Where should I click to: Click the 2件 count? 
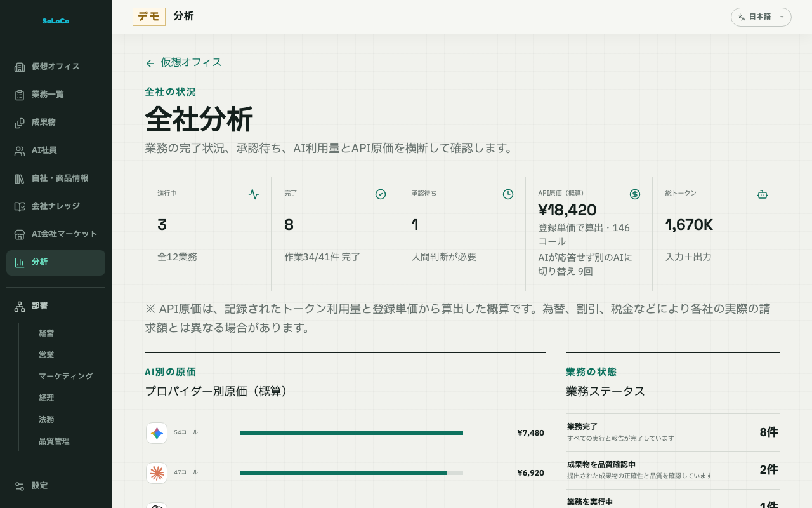[769, 470]
